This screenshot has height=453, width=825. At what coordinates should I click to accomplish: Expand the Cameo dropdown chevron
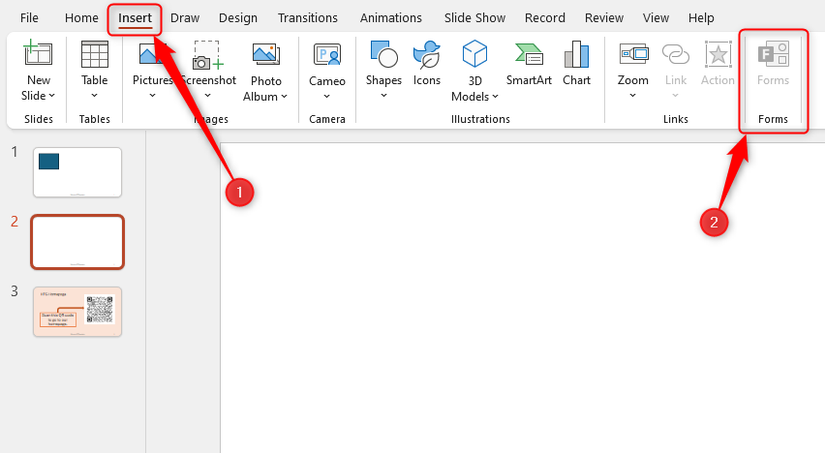[x=327, y=96]
